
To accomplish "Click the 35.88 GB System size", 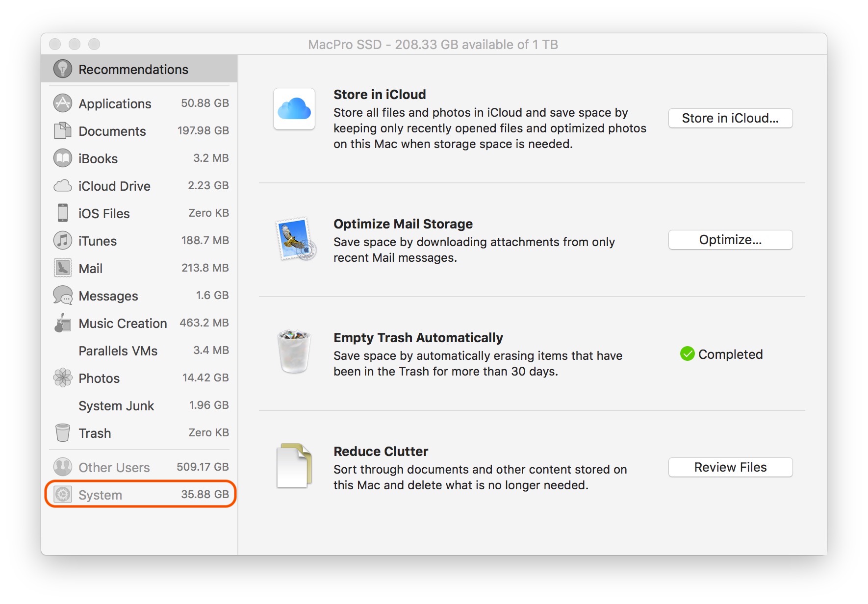I will pyautogui.click(x=205, y=494).
